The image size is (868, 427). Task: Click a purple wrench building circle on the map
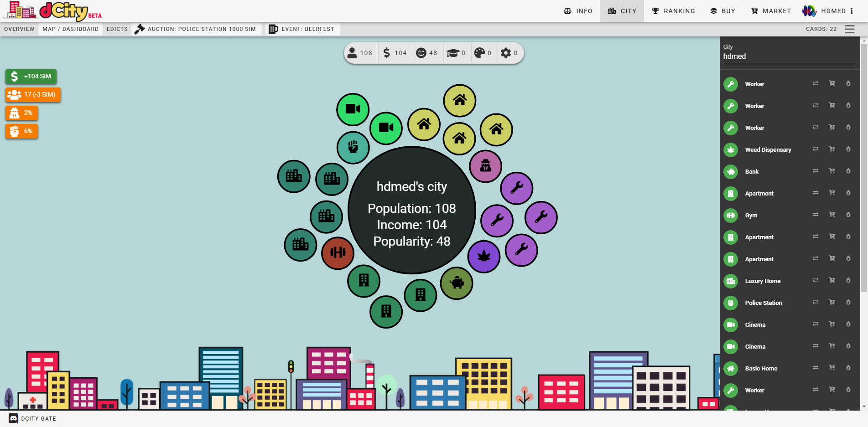click(516, 188)
